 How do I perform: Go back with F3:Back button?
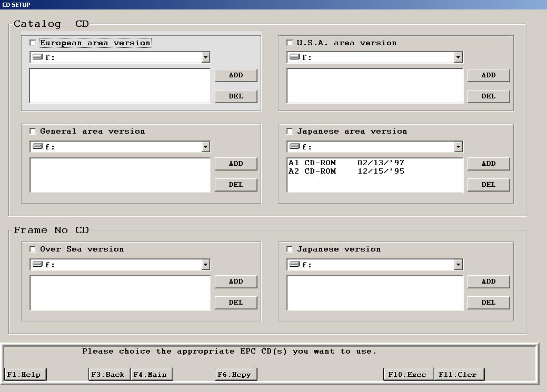110,375
